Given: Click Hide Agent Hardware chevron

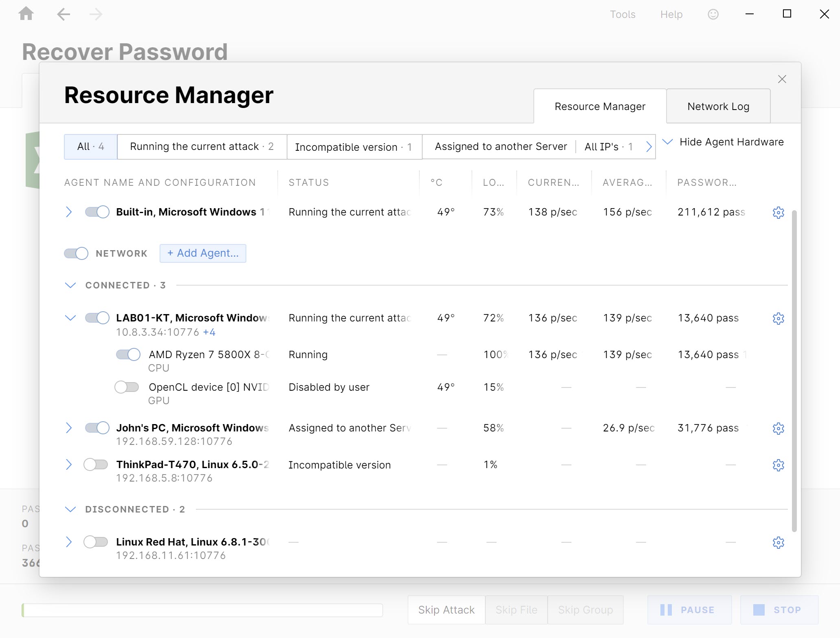Looking at the screenshot, I should click(667, 142).
